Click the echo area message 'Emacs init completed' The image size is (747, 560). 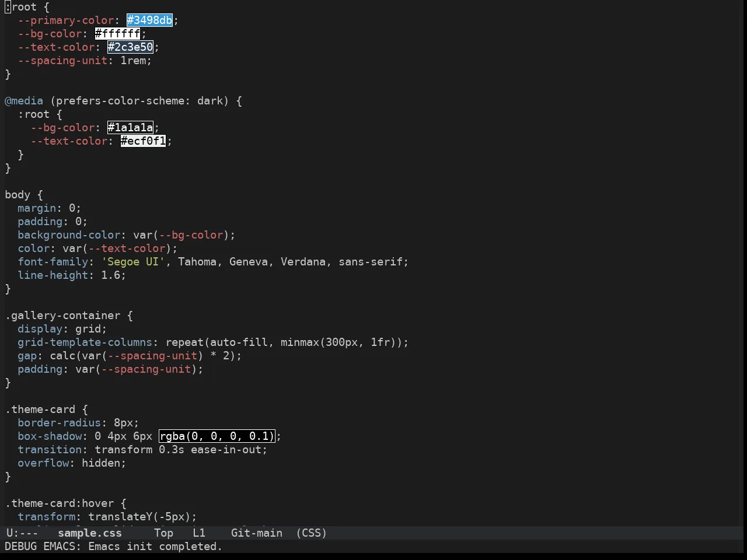point(155,547)
